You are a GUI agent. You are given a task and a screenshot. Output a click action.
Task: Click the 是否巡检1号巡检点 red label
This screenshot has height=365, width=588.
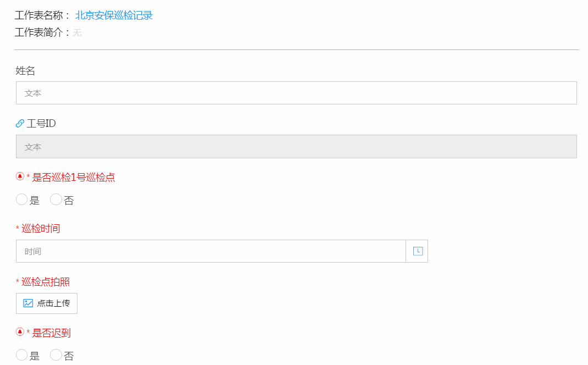pos(74,177)
